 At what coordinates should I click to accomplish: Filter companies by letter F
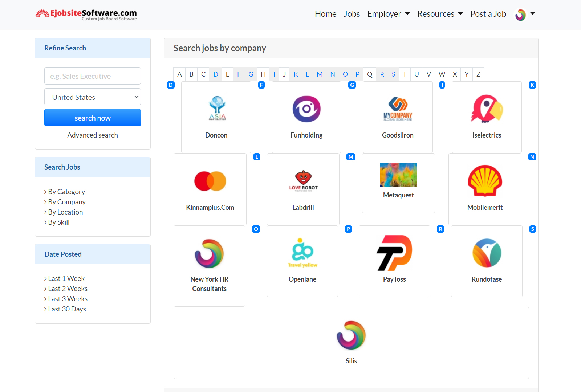[x=239, y=74]
